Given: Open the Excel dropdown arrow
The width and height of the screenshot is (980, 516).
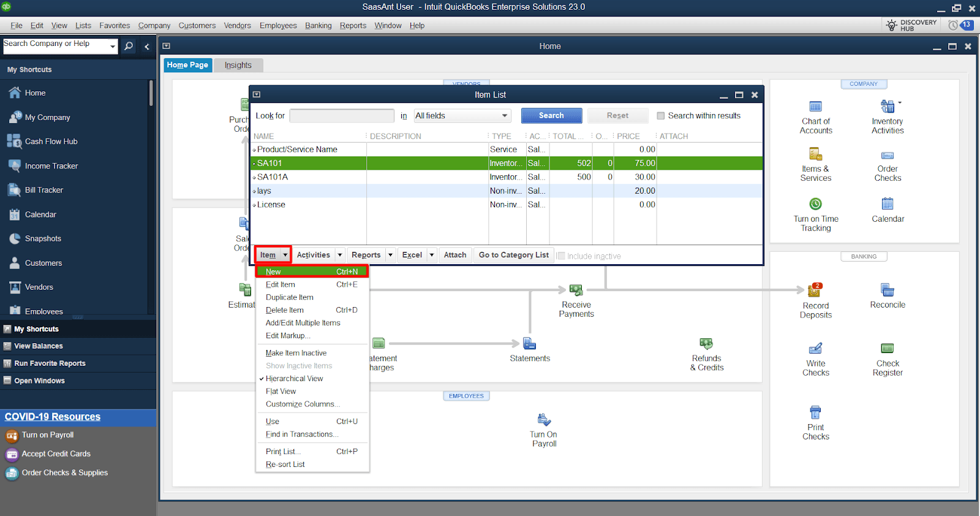Looking at the screenshot, I should 431,255.
